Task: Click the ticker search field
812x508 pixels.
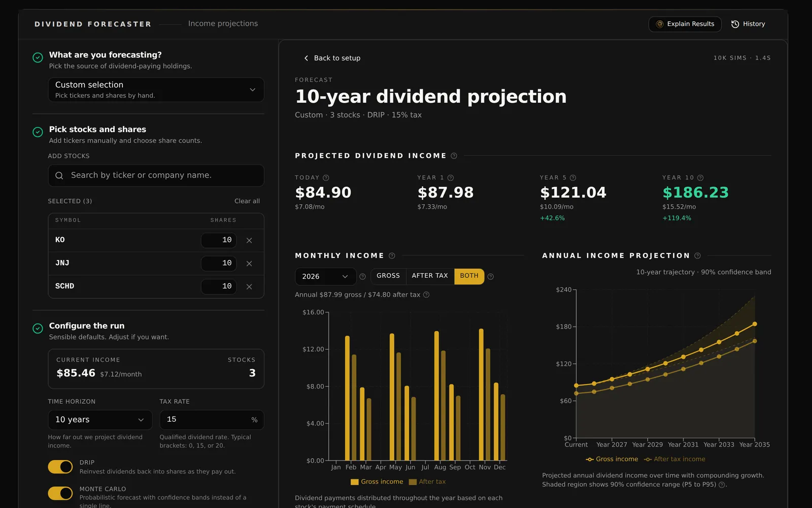Action: [156, 175]
